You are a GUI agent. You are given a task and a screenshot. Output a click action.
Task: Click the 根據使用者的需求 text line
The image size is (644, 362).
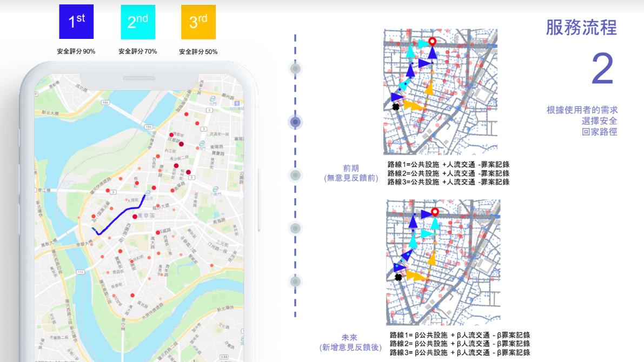pos(582,110)
